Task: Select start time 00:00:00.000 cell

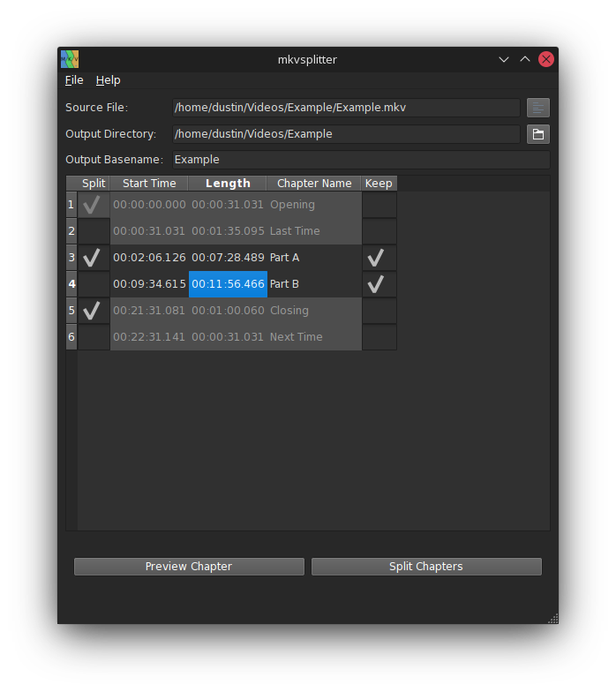Action: [x=149, y=205]
